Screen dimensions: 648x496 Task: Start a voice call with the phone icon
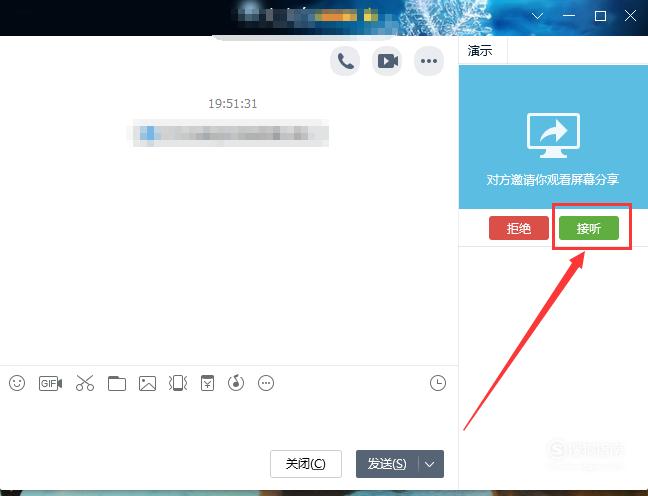[345, 61]
